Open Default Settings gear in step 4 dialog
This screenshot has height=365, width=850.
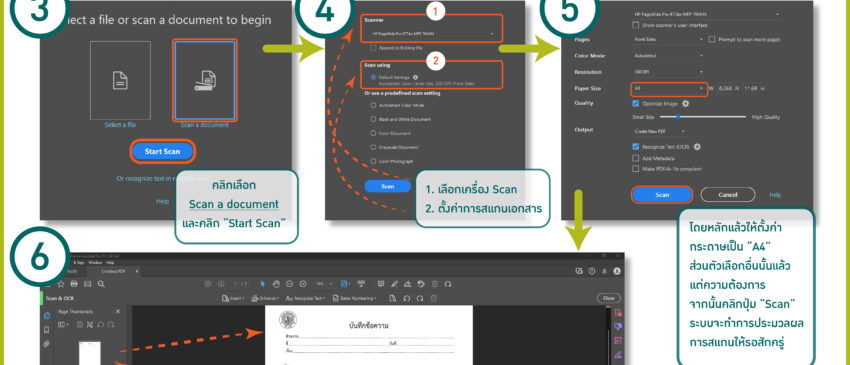[415, 78]
